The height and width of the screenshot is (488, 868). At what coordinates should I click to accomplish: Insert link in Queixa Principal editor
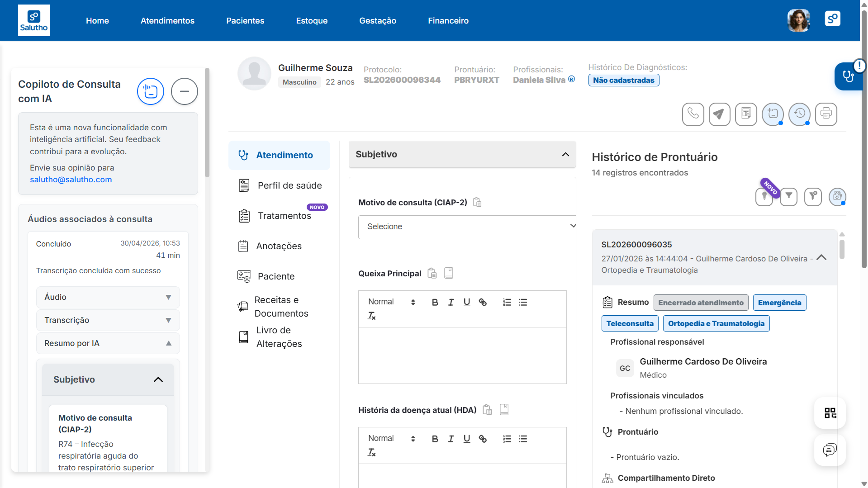483,302
